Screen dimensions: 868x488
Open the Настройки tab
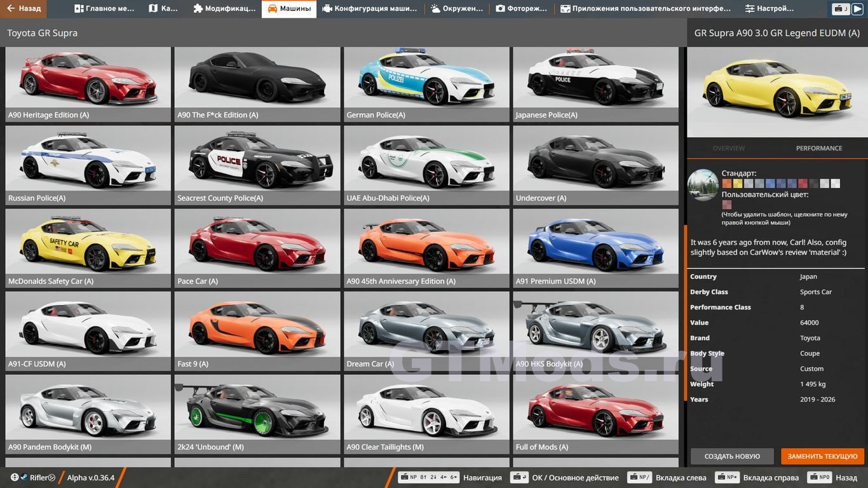pos(770,9)
